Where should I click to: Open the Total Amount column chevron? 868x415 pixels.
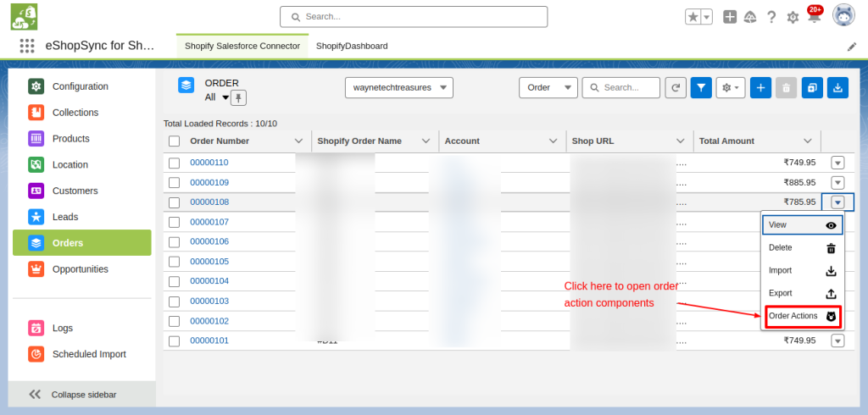(808, 141)
